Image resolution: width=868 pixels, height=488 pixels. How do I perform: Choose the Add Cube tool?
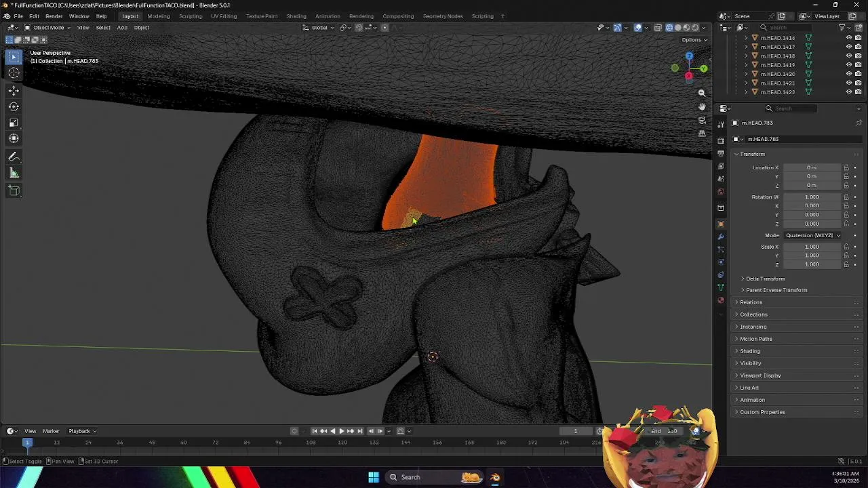(x=14, y=192)
